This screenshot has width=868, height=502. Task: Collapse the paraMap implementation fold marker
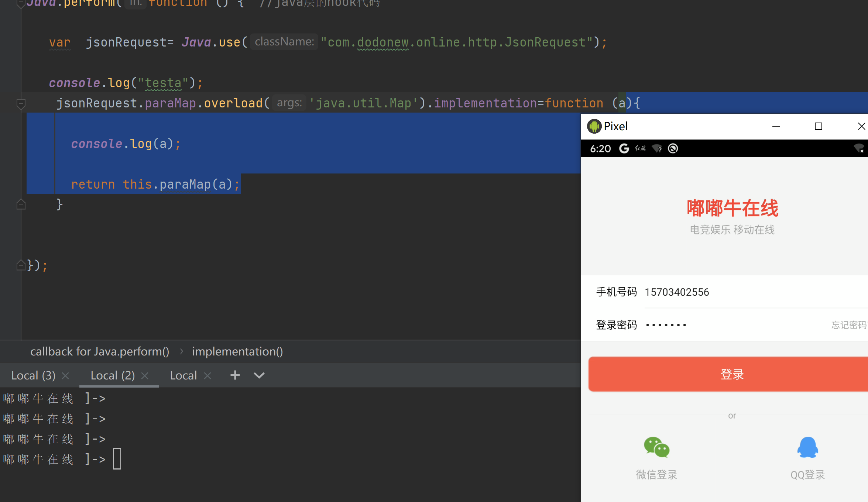(21, 103)
